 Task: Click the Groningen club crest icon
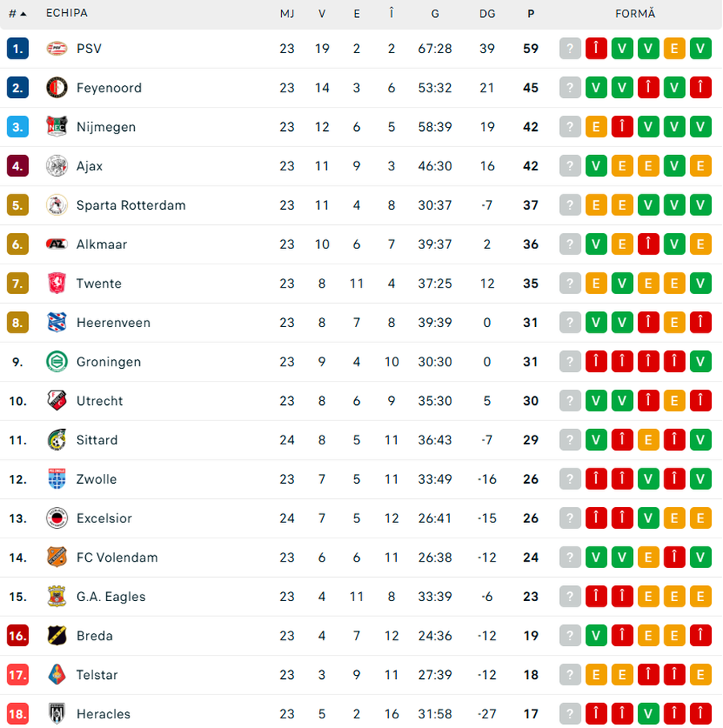point(57,362)
